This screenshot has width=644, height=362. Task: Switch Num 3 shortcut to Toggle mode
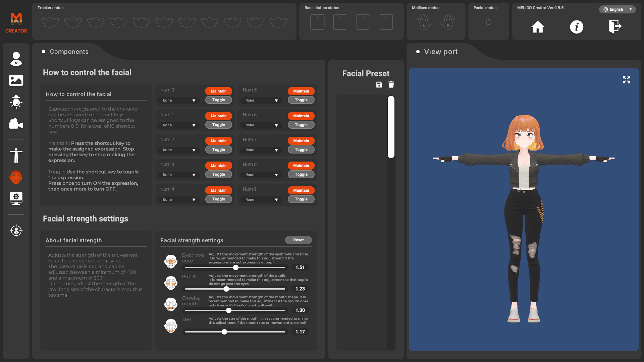tap(218, 174)
